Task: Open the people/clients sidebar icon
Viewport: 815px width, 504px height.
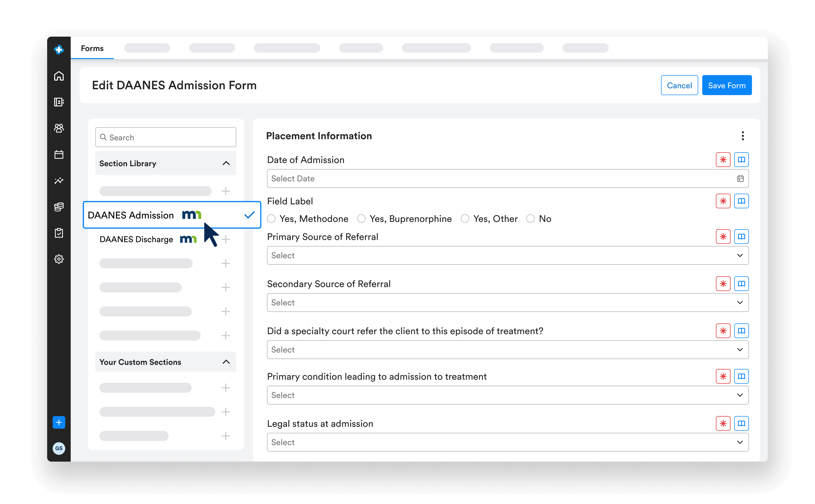Action: (59, 128)
